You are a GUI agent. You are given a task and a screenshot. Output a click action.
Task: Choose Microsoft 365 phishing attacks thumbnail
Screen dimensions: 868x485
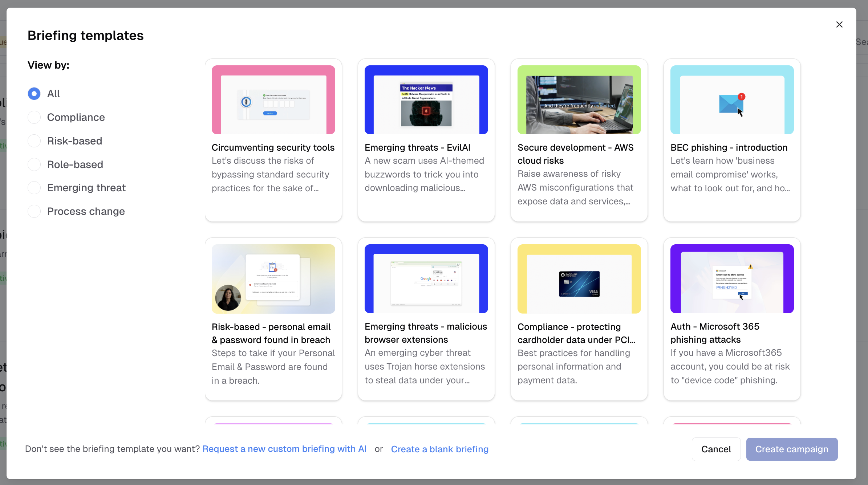pos(732,279)
